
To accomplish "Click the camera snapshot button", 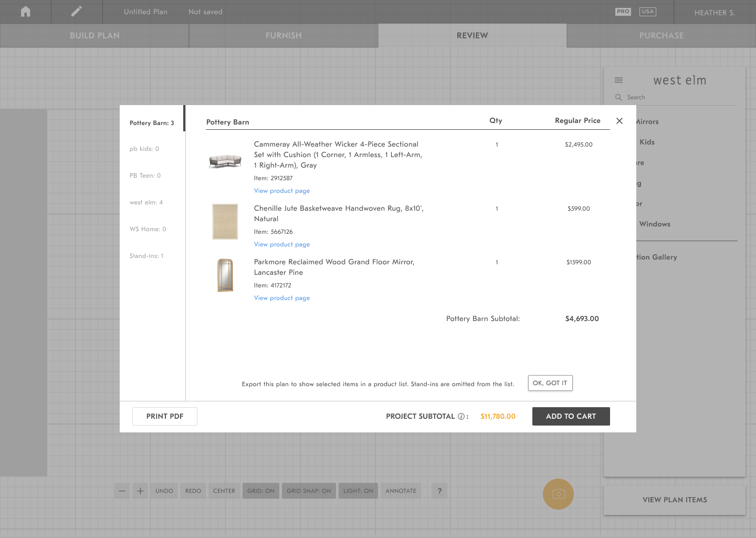I will [558, 494].
